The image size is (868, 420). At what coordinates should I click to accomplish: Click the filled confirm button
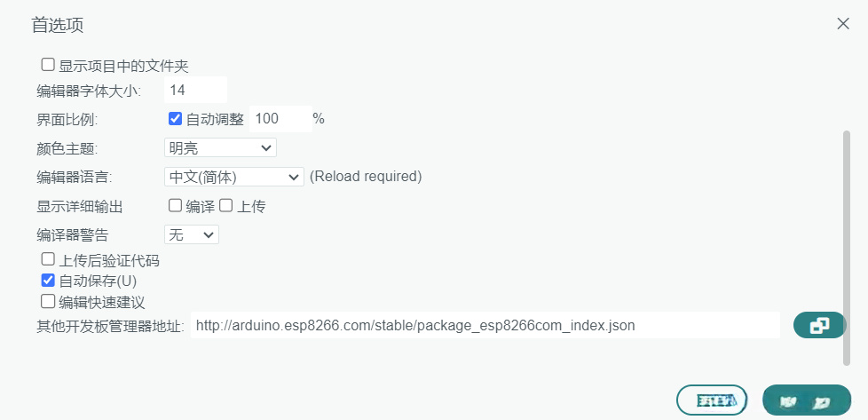point(807,400)
